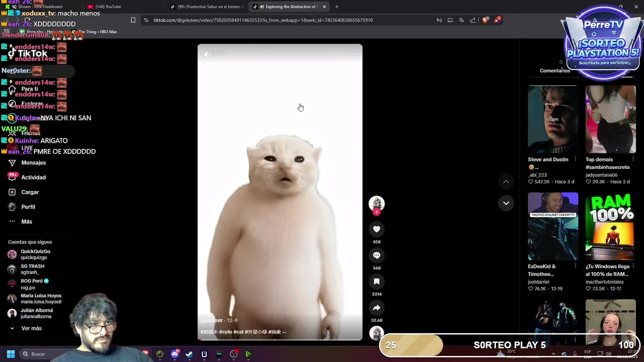Switch to the Tuntuntun Sahur browser tab

tap(207, 7)
